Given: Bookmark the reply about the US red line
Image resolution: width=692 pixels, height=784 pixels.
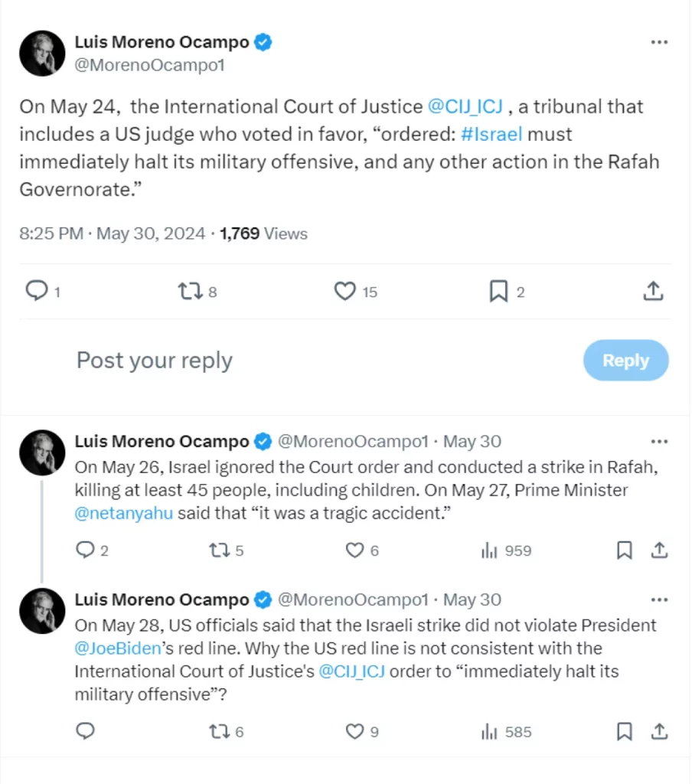Looking at the screenshot, I should (625, 732).
